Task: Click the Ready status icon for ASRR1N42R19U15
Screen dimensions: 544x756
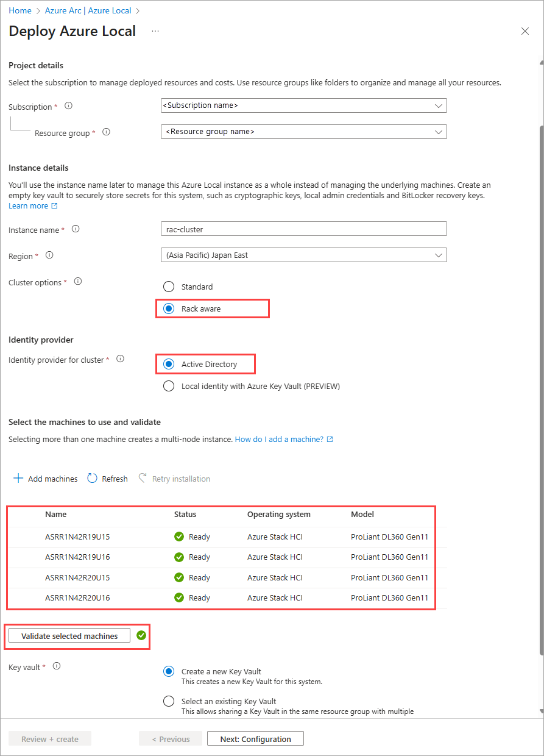Action: (x=179, y=537)
